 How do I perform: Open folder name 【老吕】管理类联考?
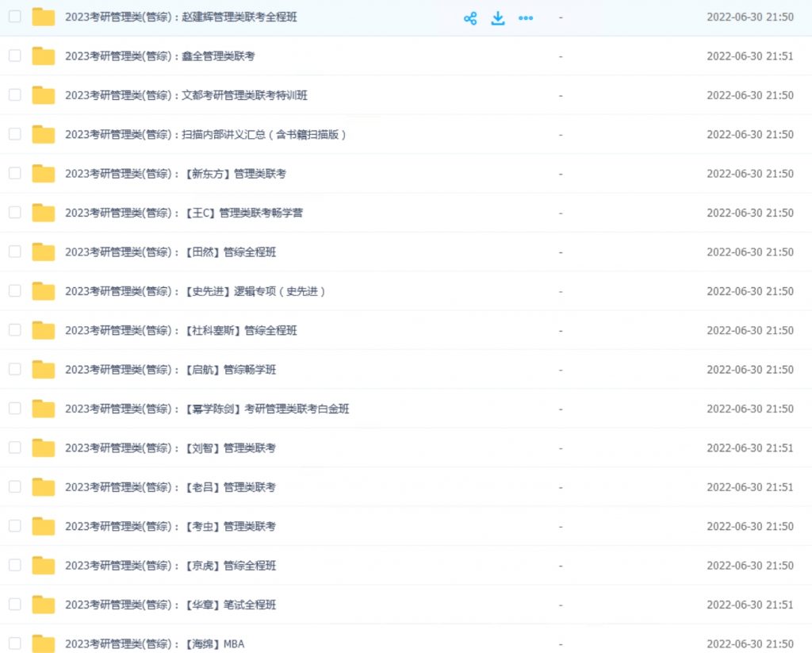pyautogui.click(x=170, y=487)
